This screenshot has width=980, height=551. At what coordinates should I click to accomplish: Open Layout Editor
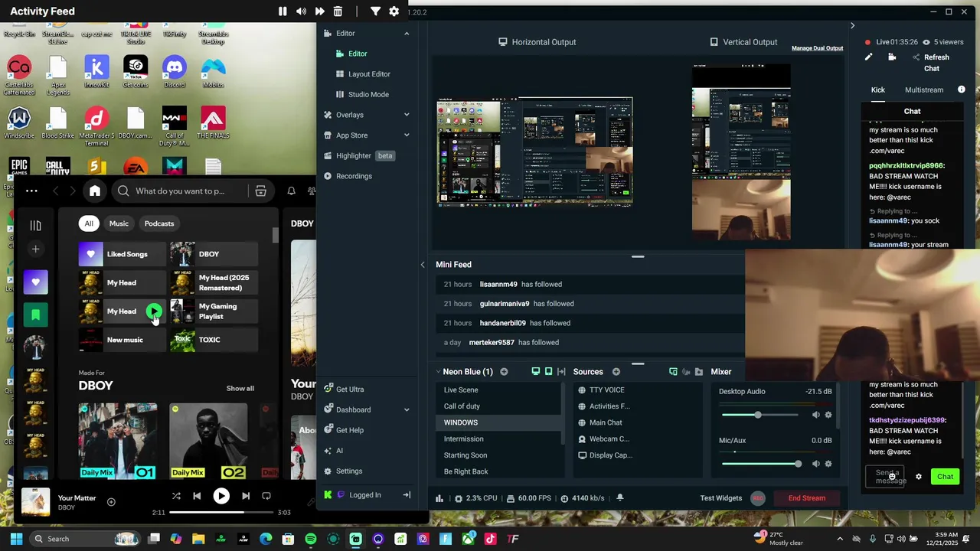tap(369, 74)
